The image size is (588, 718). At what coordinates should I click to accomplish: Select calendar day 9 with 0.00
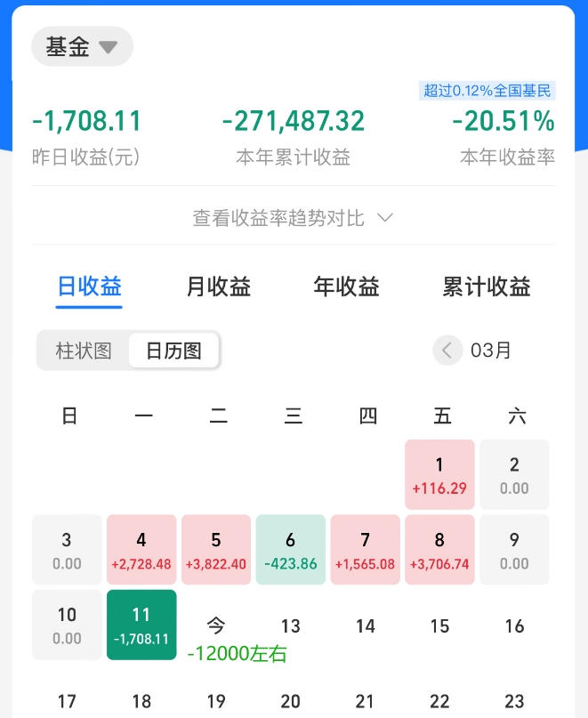[514, 550]
